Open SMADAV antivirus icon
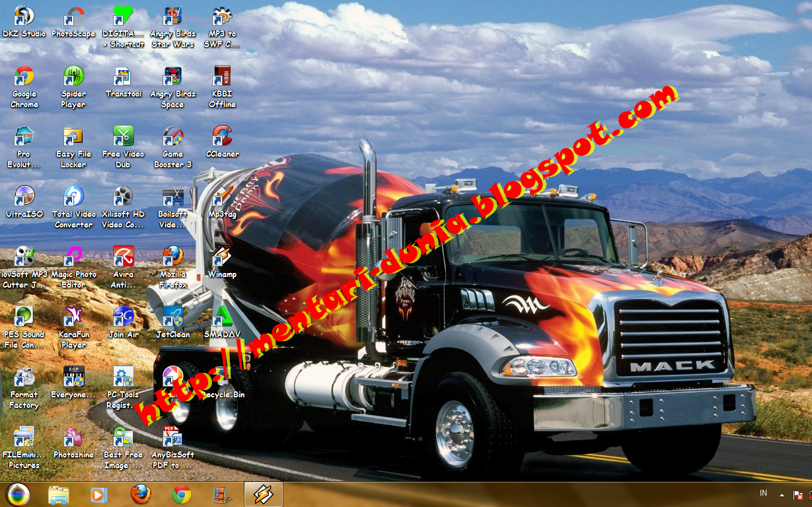The width and height of the screenshot is (812, 507). (x=222, y=323)
